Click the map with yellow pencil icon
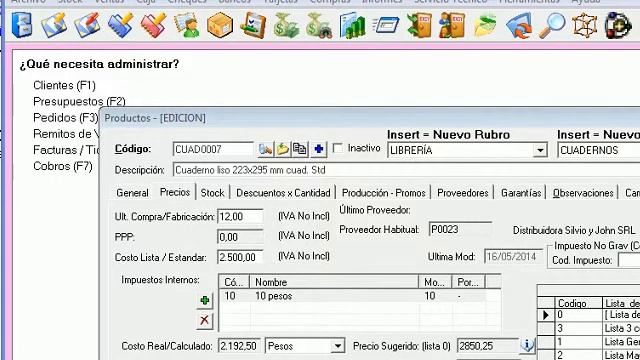 (54, 25)
